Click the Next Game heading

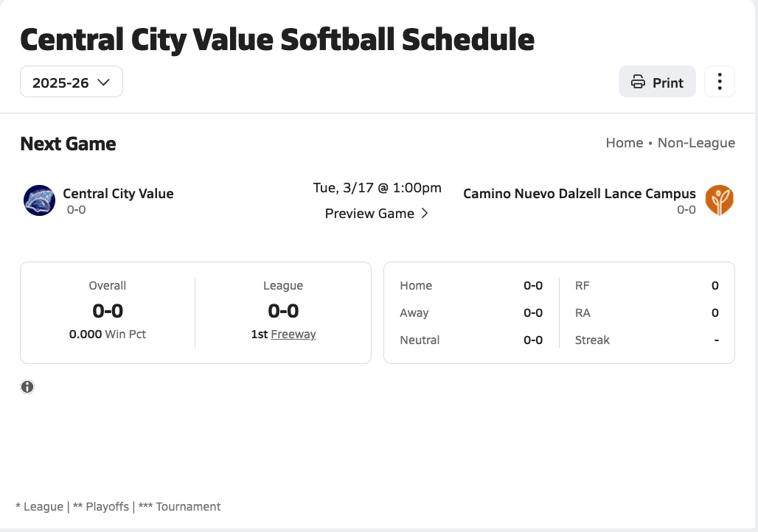pyautogui.click(x=68, y=144)
